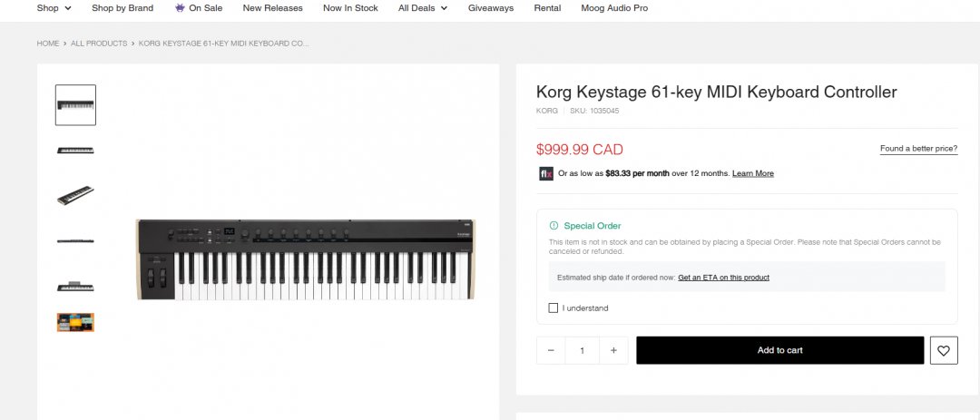The image size is (980, 420).
Task: Increase quantity with plus button
Action: (613, 351)
